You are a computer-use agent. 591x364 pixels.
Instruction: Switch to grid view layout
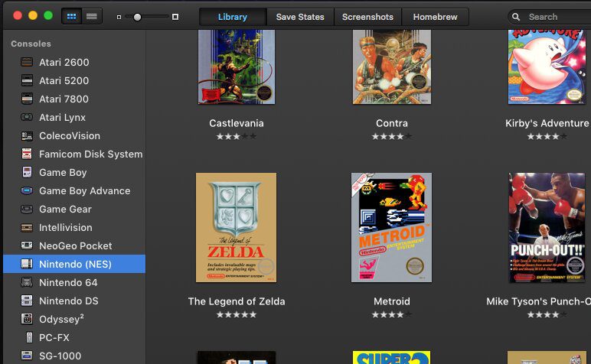click(x=72, y=17)
